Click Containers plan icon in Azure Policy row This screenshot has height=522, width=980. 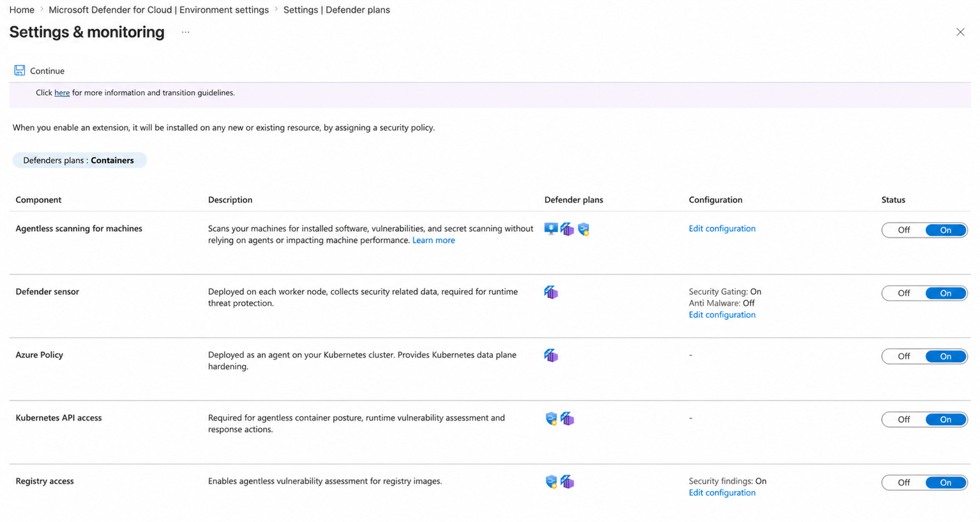551,355
